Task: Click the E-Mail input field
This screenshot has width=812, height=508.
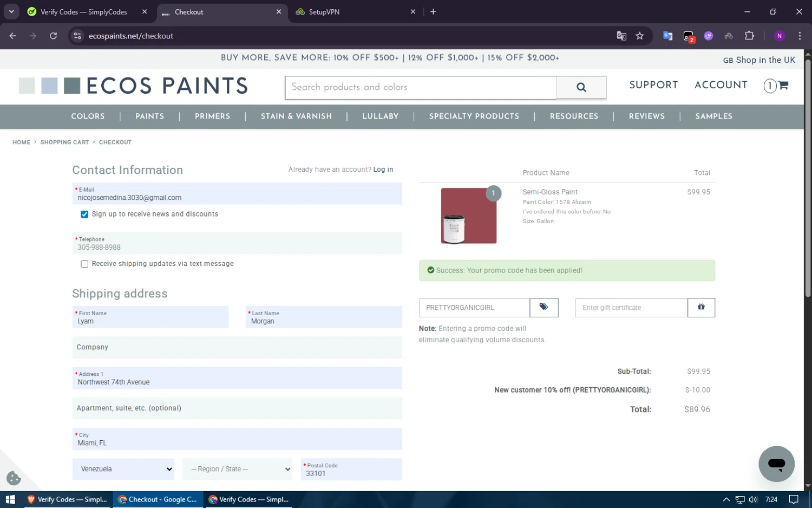Action: click(237, 194)
